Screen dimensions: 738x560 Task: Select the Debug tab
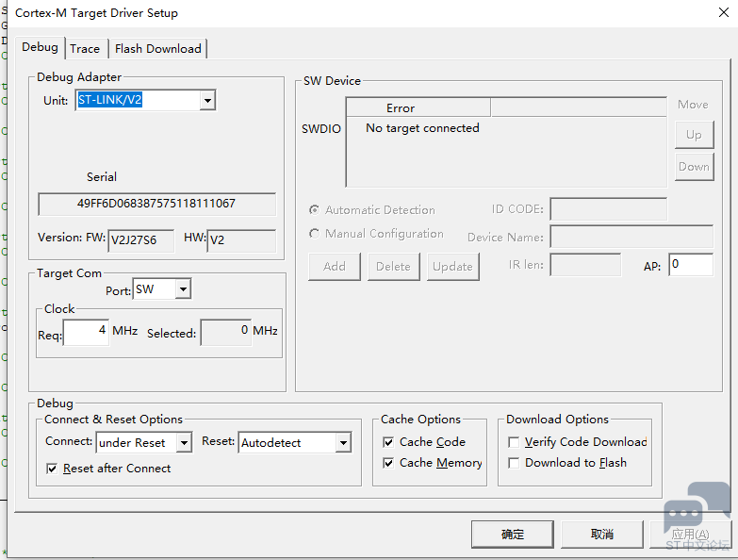[x=40, y=47]
